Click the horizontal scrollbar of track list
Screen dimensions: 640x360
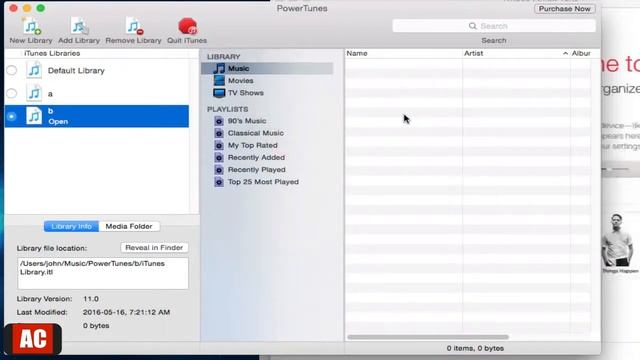pyautogui.click(x=428, y=337)
